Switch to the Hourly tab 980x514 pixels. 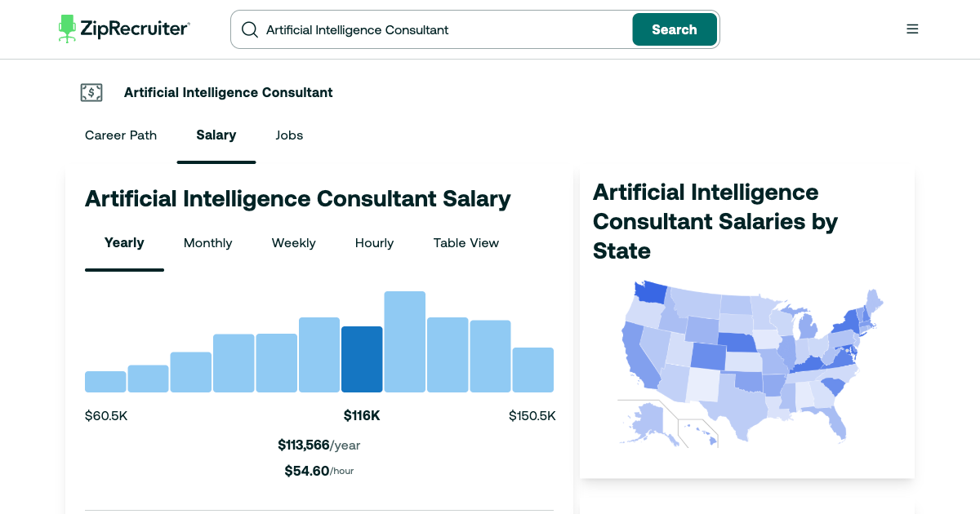(374, 243)
